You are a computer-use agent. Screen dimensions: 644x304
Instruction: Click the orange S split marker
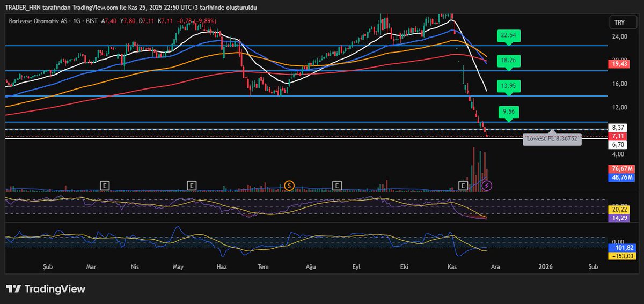click(x=289, y=186)
